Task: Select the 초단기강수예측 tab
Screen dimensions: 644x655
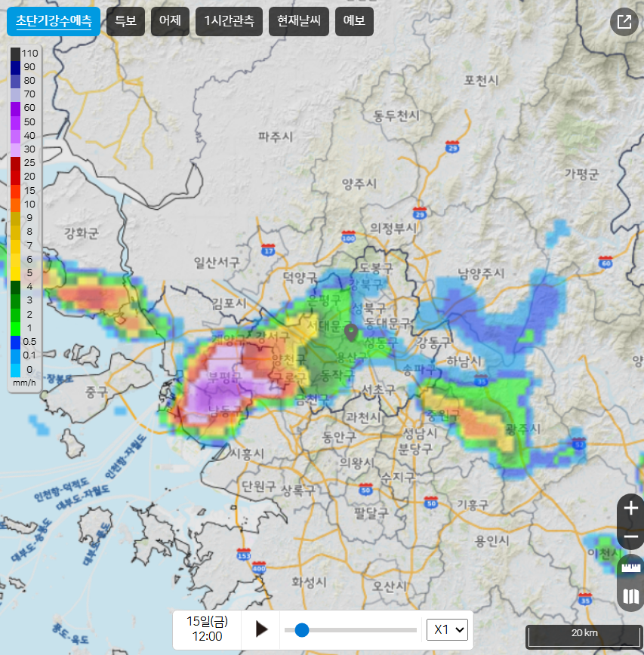Action: coord(54,21)
